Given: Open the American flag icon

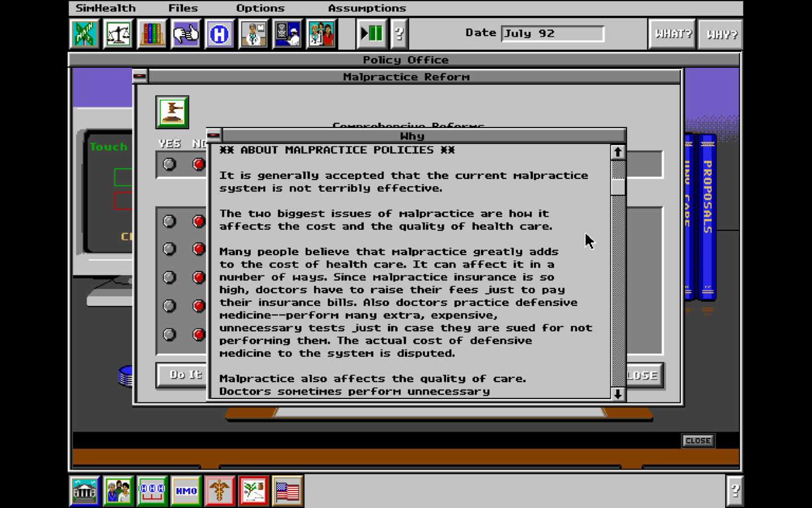Looking at the screenshot, I should 288,491.
